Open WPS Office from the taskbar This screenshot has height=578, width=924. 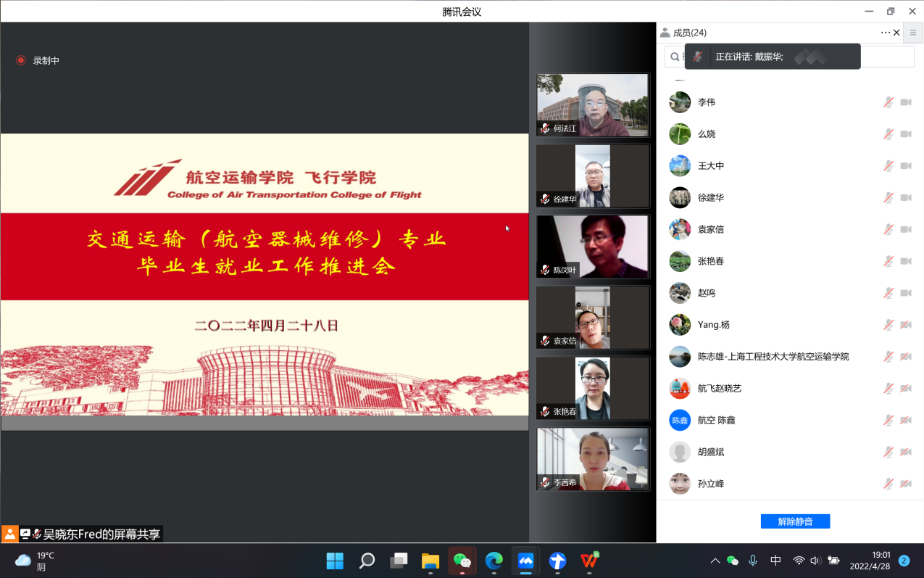(x=589, y=561)
